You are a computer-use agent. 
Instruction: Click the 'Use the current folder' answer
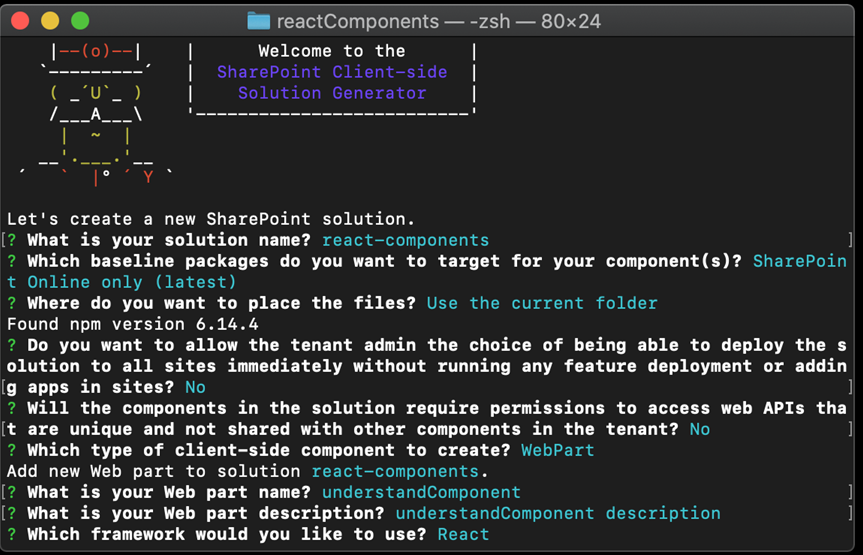tap(542, 303)
